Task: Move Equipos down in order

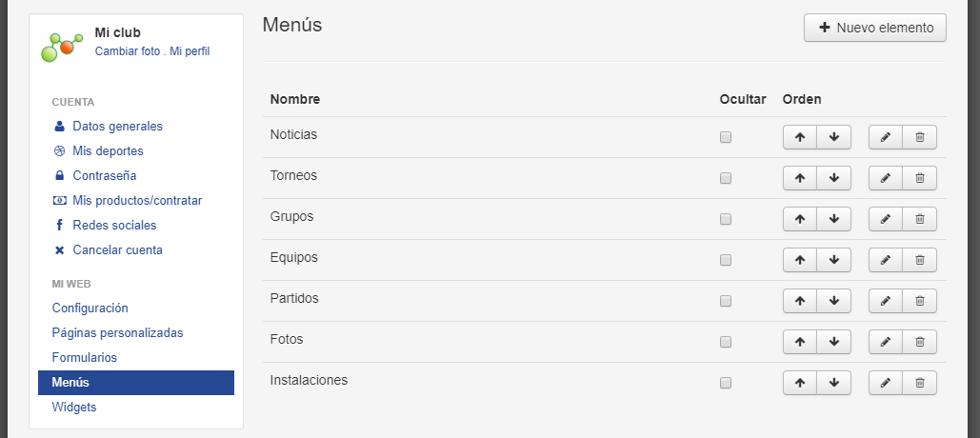Action: (833, 260)
